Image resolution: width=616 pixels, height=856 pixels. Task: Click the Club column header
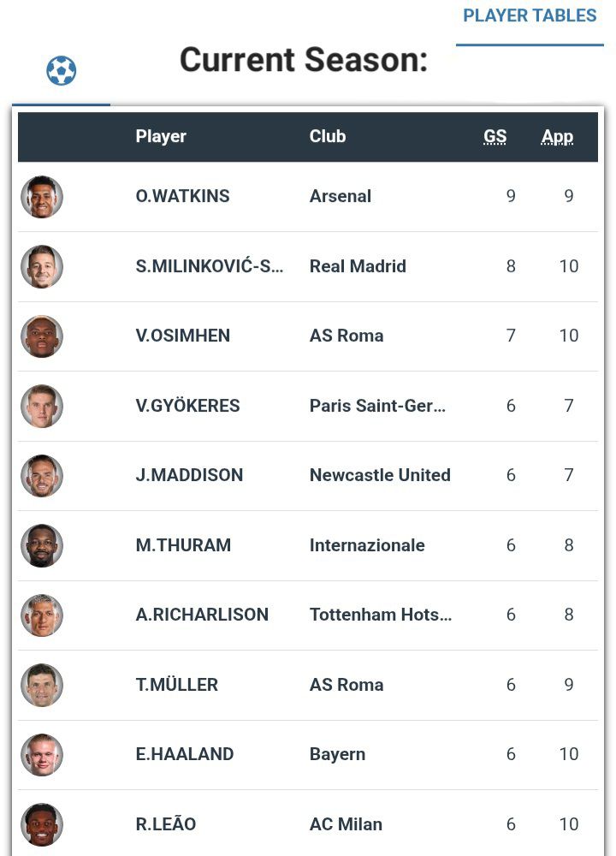[x=328, y=136]
